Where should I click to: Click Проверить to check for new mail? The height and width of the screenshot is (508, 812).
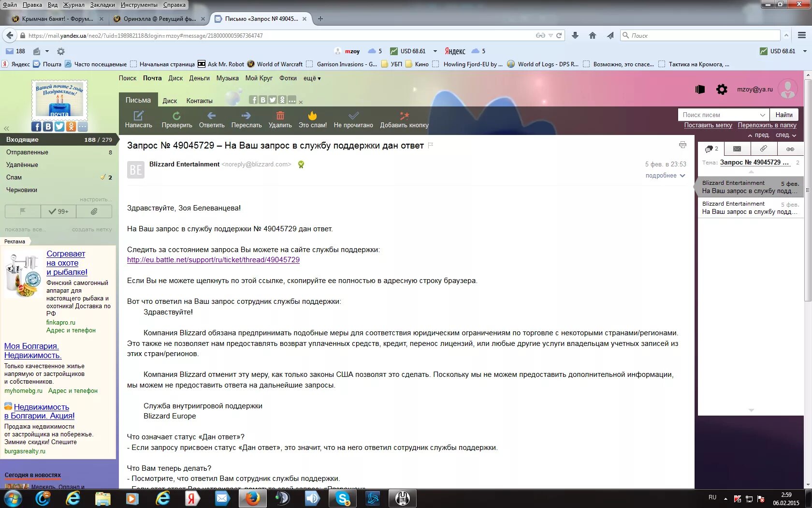point(177,120)
